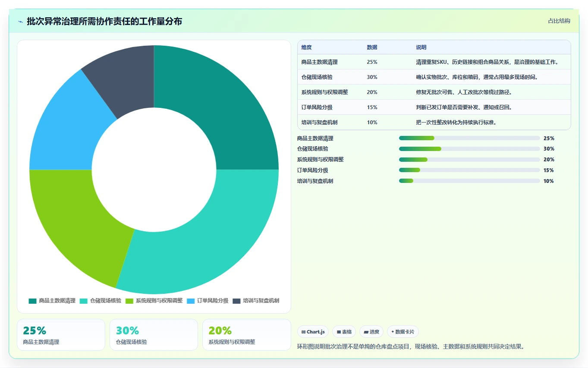588x368 pixels.
Task: Toggle the 培训与复盘机制 legend color swatch
Action: coord(236,301)
